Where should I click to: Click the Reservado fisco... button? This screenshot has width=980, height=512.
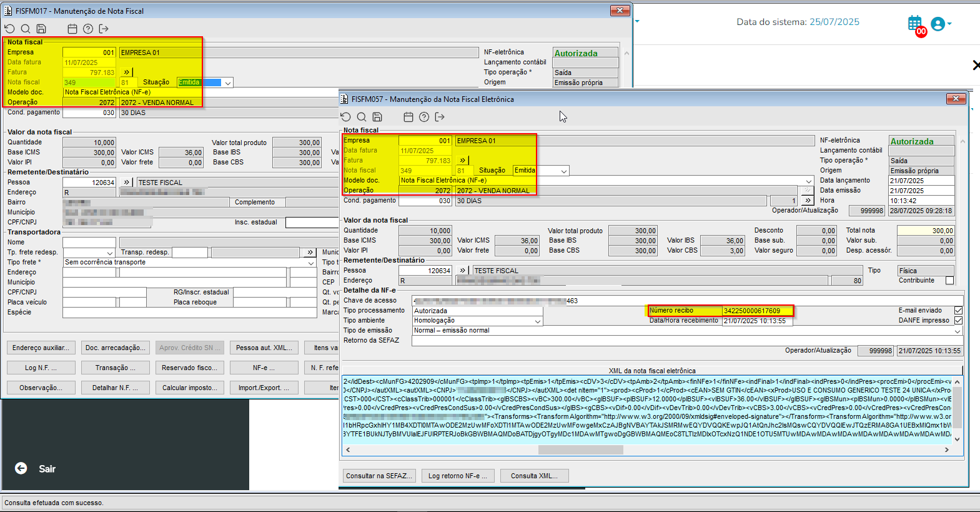tap(190, 368)
